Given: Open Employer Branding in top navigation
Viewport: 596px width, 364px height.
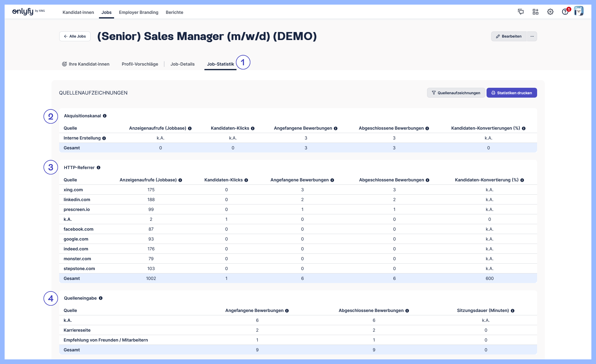Looking at the screenshot, I should click(x=139, y=12).
